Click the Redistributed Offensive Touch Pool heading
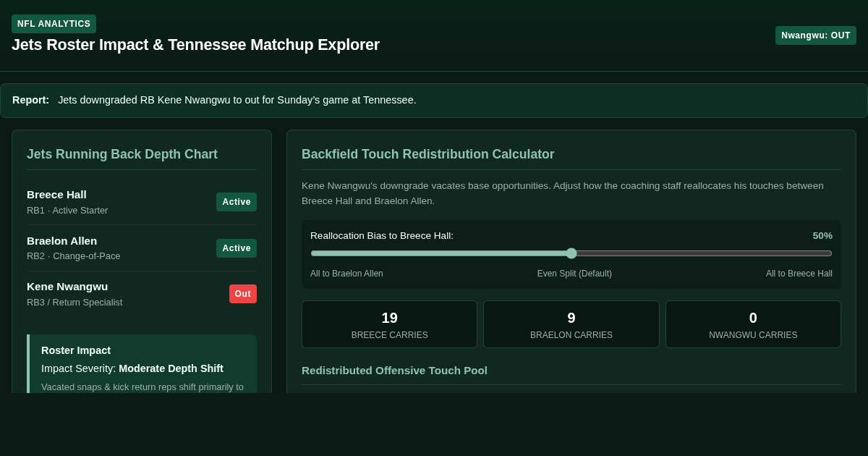Viewport: 868px width, 456px height. [x=394, y=371]
